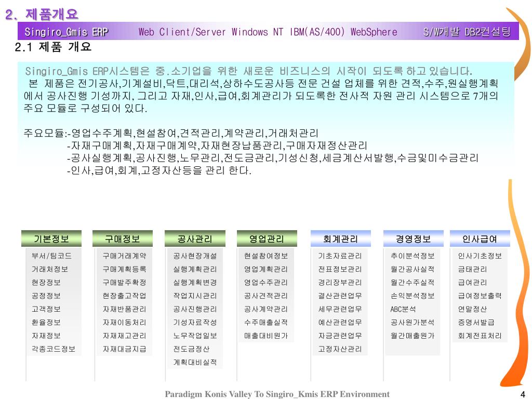Click the 경영정보 module header

click(x=413, y=238)
